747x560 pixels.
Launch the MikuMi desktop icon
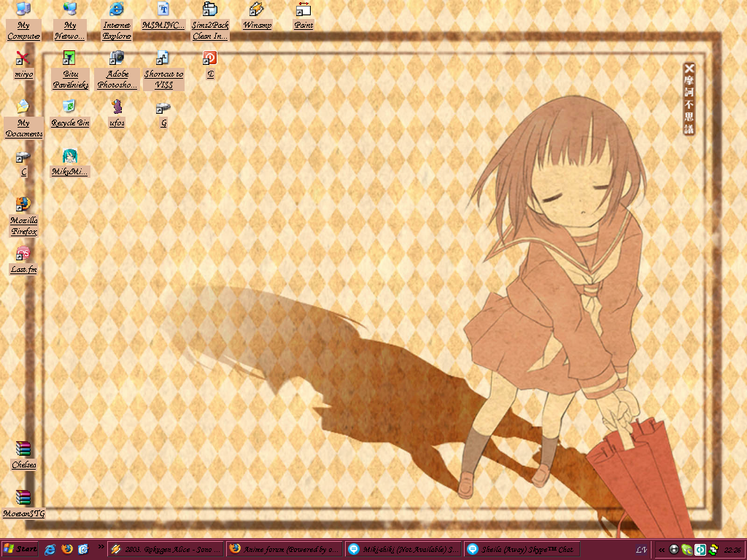(70, 163)
